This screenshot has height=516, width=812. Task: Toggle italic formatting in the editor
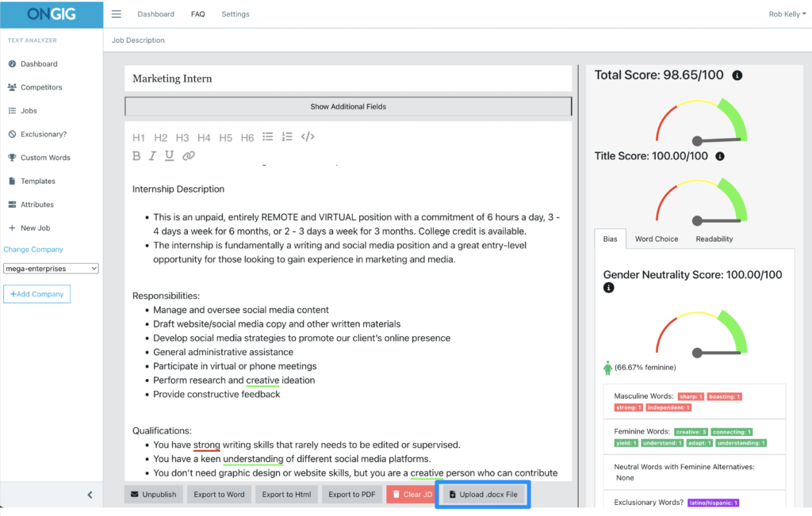click(153, 155)
